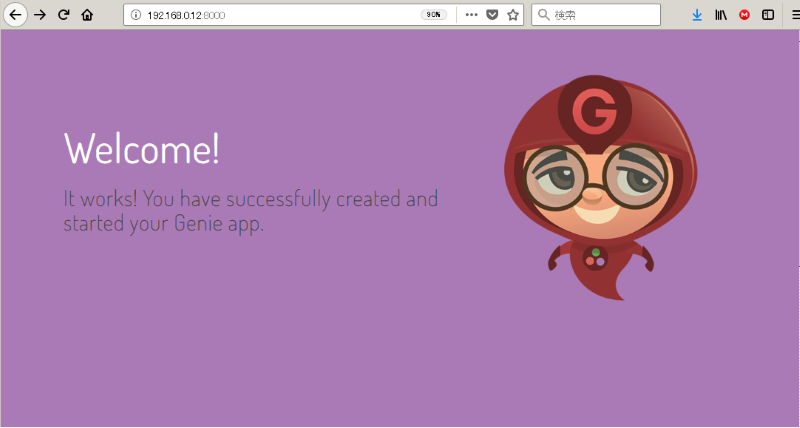The width and height of the screenshot is (800, 428).
Task: Click the Genie mascot image
Action: pos(601,187)
